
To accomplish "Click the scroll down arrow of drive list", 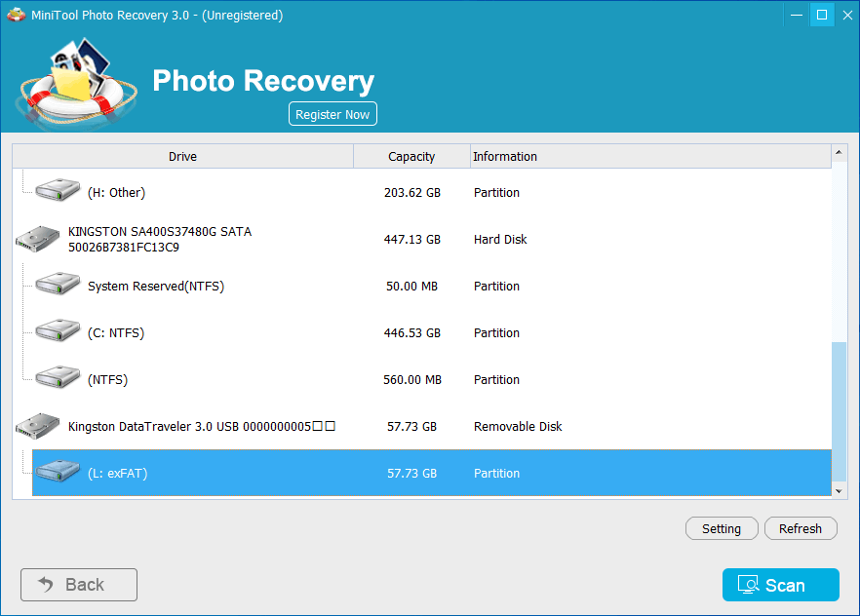I will click(x=839, y=491).
